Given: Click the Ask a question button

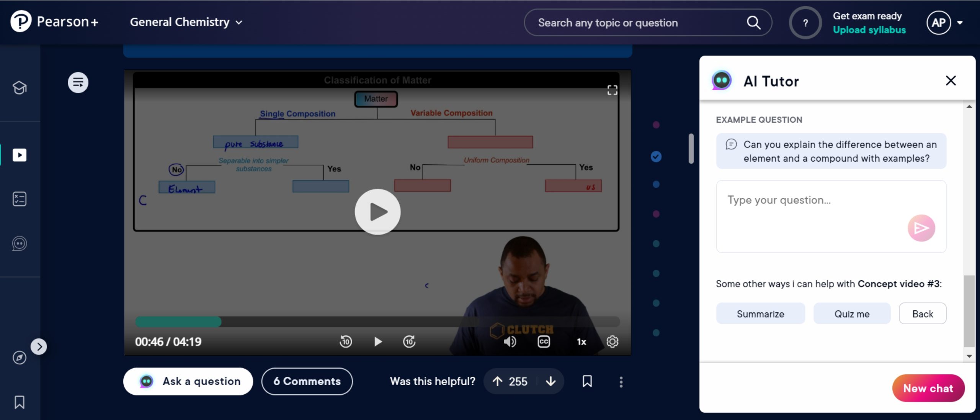Looking at the screenshot, I should click(188, 381).
